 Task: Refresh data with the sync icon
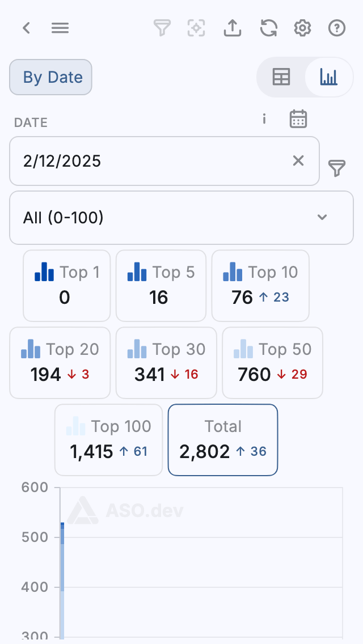tap(268, 28)
